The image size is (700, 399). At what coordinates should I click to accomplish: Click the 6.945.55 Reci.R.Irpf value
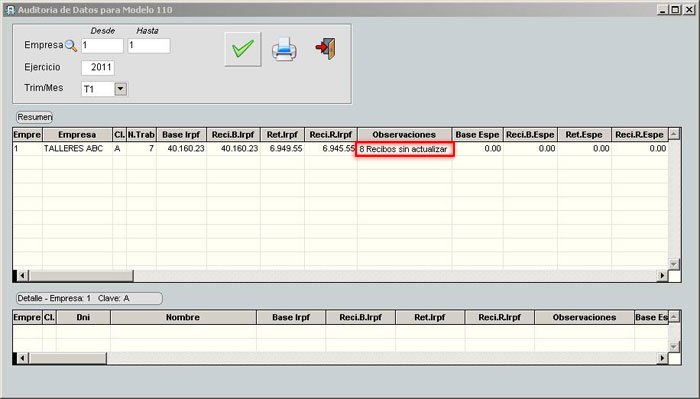pyautogui.click(x=331, y=149)
